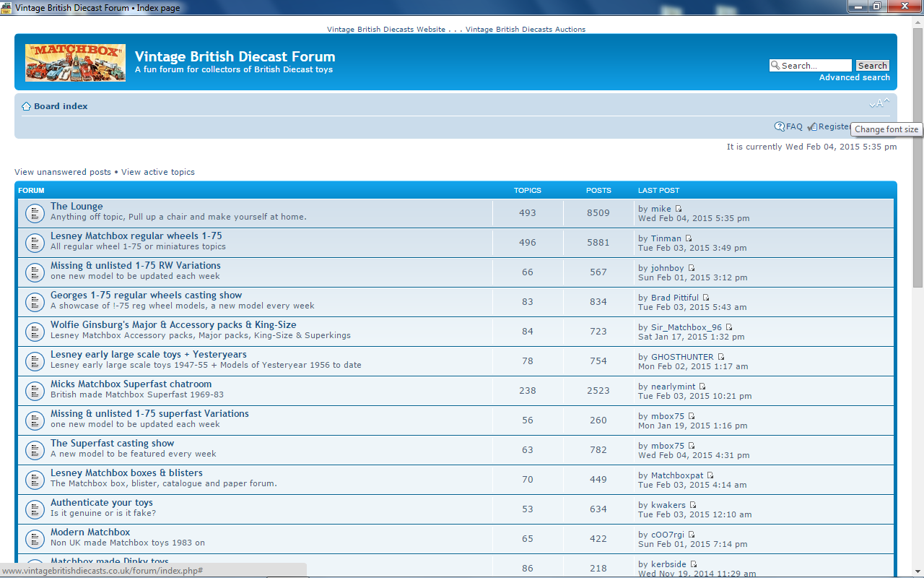
Task: Open Vintage British Diecasts Website link
Action: pyautogui.click(x=386, y=30)
